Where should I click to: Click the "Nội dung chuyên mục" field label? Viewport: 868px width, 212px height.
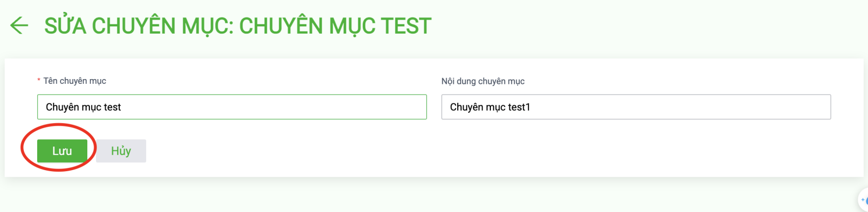pyautogui.click(x=483, y=81)
